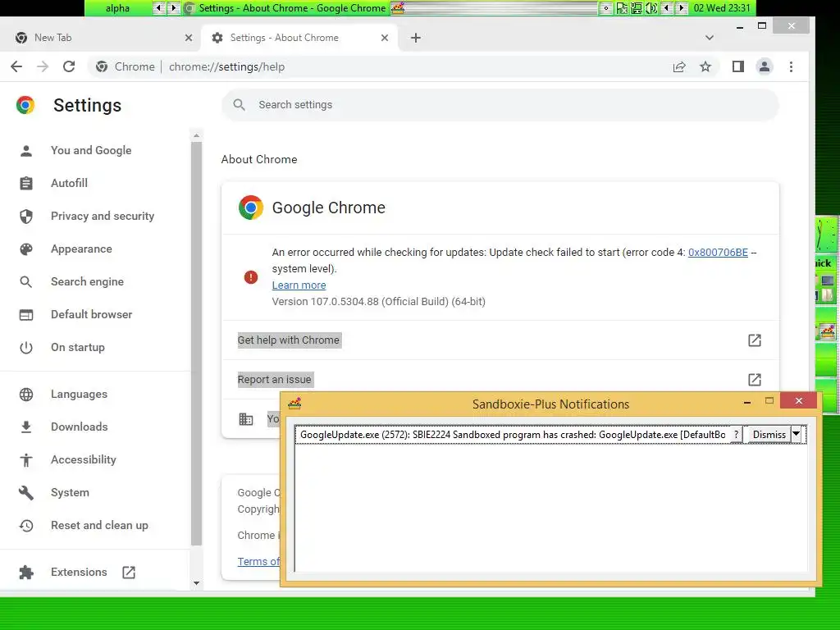Click the Search engine magnifier icon

[x=25, y=282]
